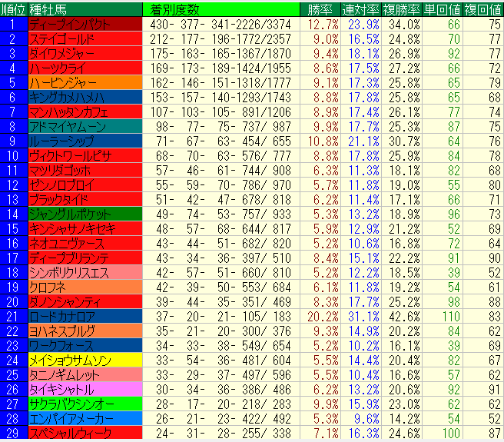The image size is (504, 442).
Task: Select the sire ヴィクトワールピサ
Action: (x=85, y=156)
